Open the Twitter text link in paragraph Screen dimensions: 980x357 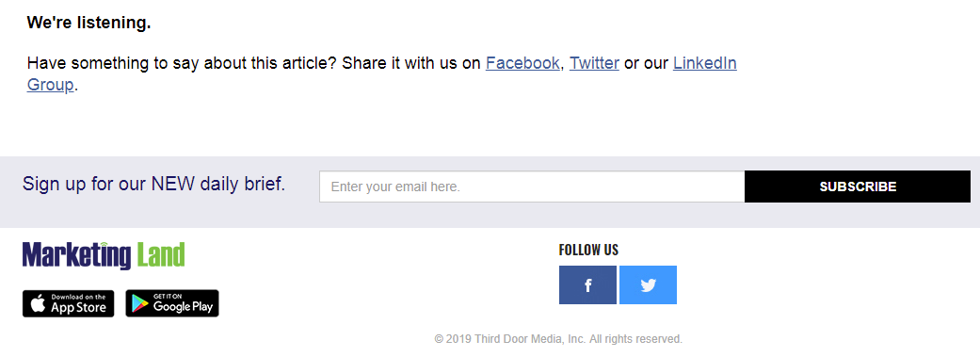(x=594, y=63)
